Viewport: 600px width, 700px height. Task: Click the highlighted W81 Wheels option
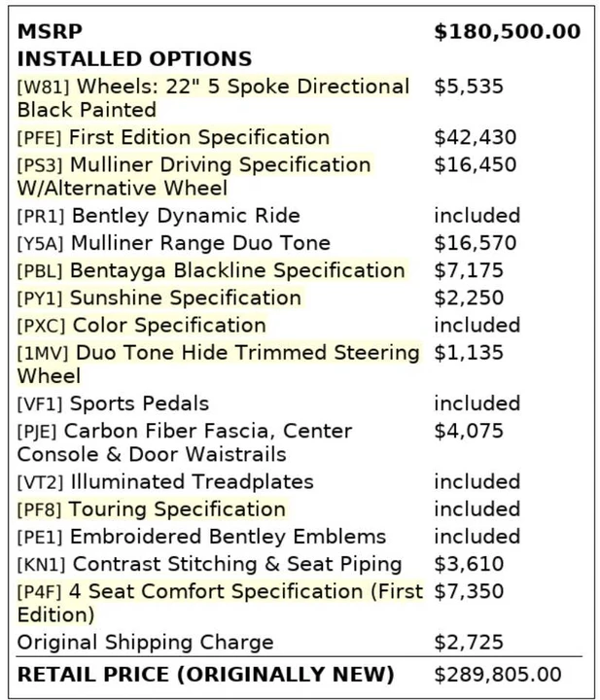click(x=213, y=98)
